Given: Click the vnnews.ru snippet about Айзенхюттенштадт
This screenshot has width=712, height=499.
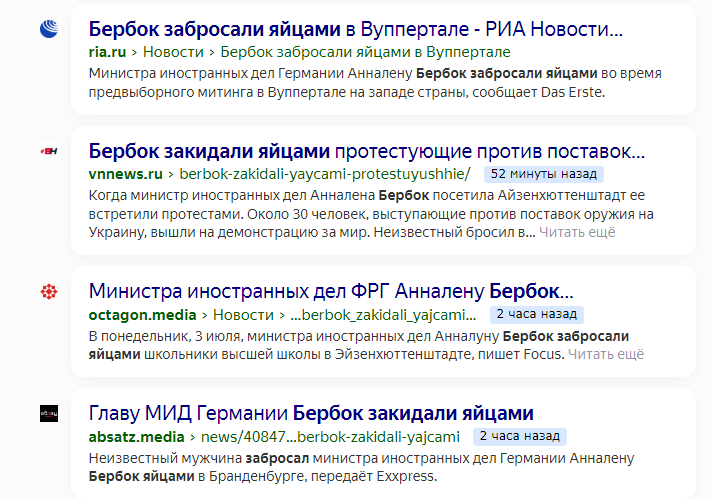Looking at the screenshot, I should (x=371, y=213).
